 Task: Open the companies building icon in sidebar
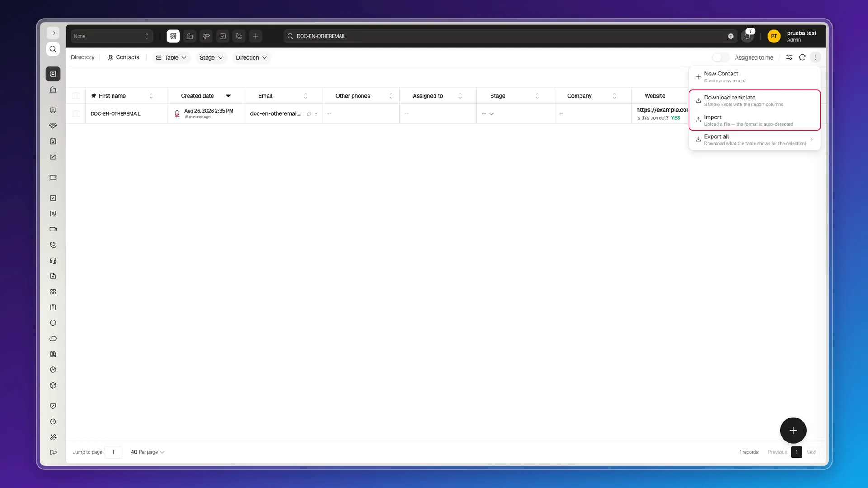(x=53, y=89)
